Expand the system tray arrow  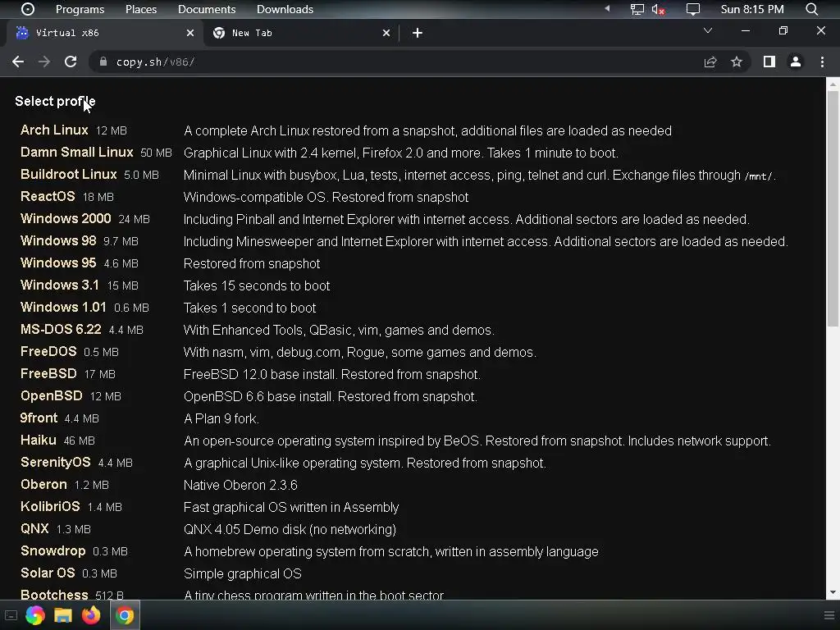(x=607, y=8)
